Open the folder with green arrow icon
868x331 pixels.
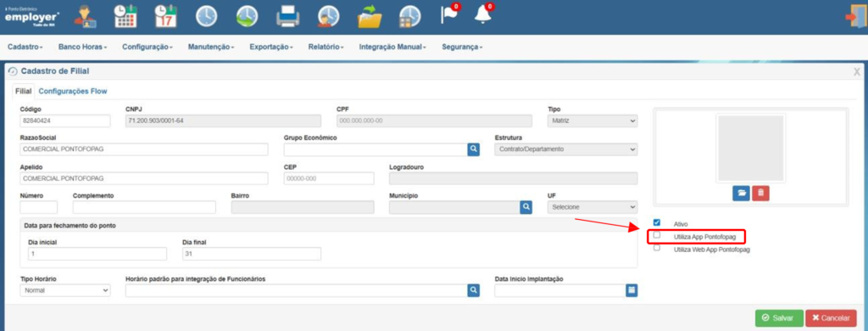(370, 17)
